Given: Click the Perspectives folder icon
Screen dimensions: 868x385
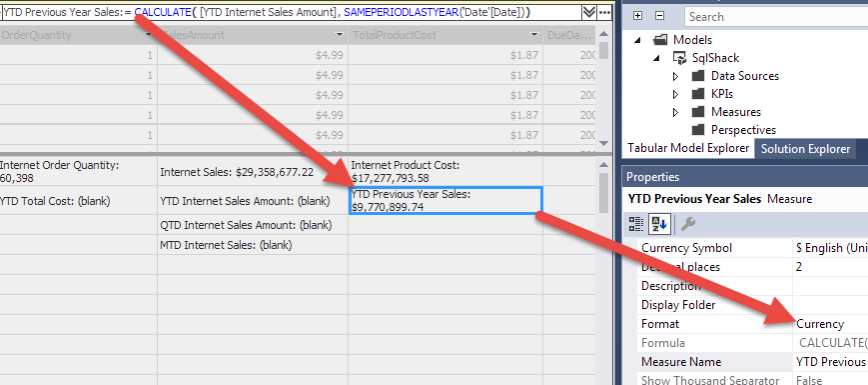Looking at the screenshot, I should click(x=698, y=130).
